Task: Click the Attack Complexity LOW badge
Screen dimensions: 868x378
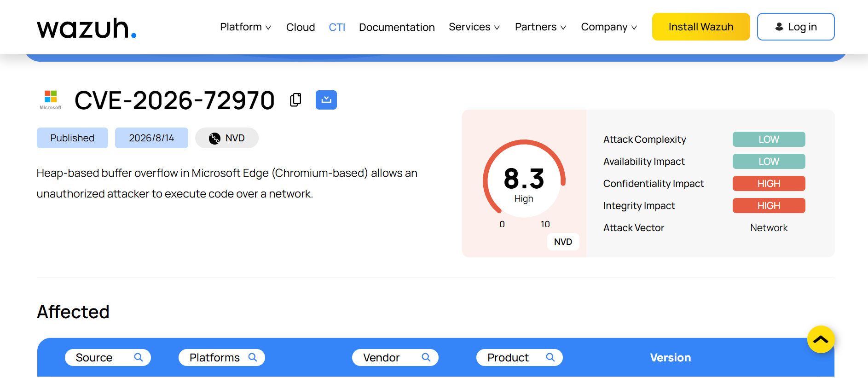Action: pos(769,139)
